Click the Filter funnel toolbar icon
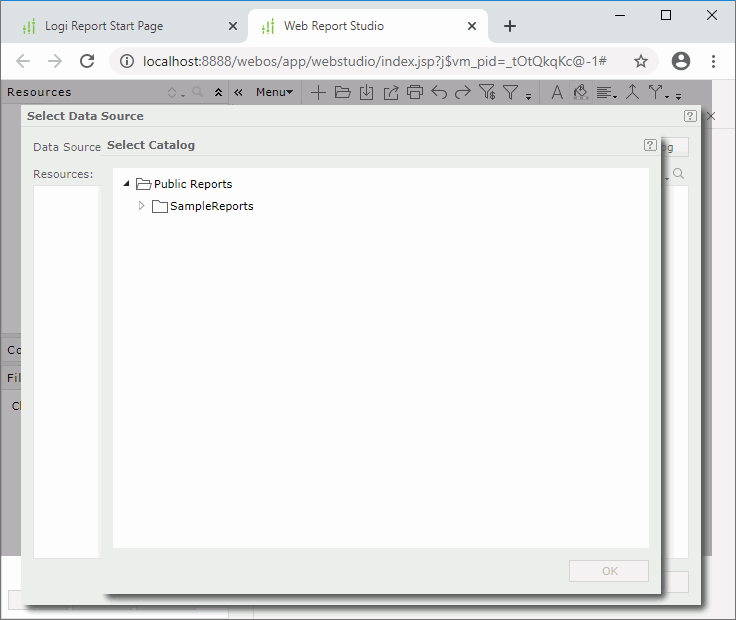This screenshot has width=736, height=620. [x=511, y=93]
